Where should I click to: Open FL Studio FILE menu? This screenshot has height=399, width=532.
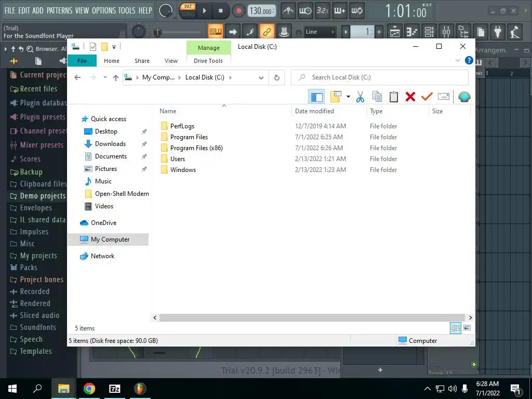(9, 10)
